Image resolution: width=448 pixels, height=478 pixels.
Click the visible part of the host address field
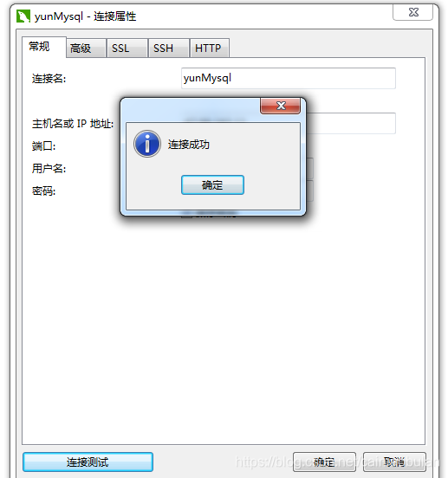[351, 123]
